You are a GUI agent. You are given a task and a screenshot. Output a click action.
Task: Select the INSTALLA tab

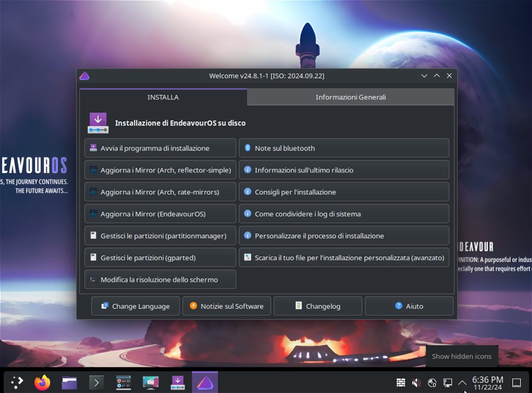(x=163, y=97)
